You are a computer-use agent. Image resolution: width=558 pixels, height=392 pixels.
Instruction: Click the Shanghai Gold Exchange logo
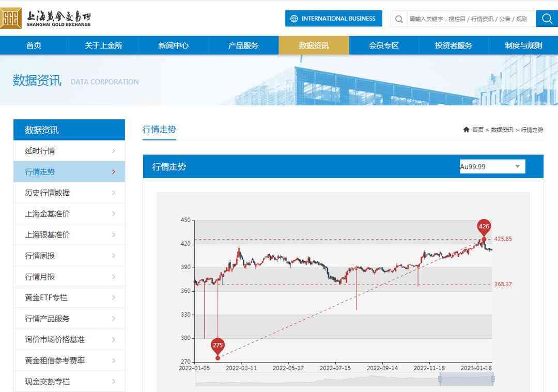pyautogui.click(x=46, y=19)
